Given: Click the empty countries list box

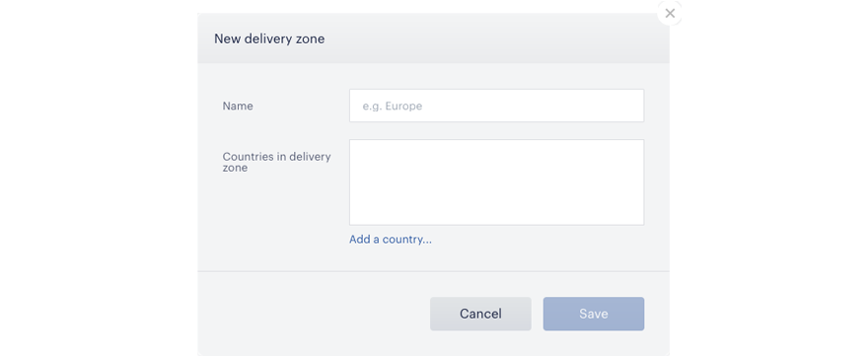Looking at the screenshot, I should click(496, 182).
